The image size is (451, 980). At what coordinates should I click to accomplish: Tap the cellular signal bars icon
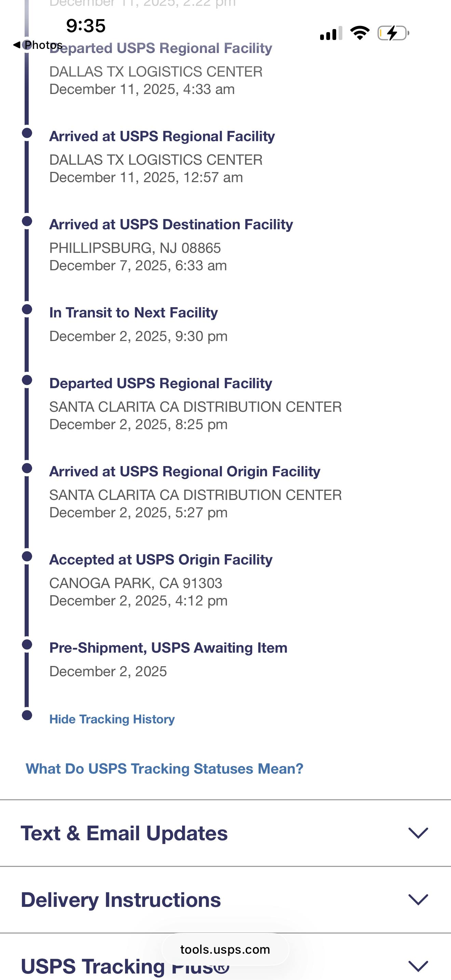(x=331, y=33)
